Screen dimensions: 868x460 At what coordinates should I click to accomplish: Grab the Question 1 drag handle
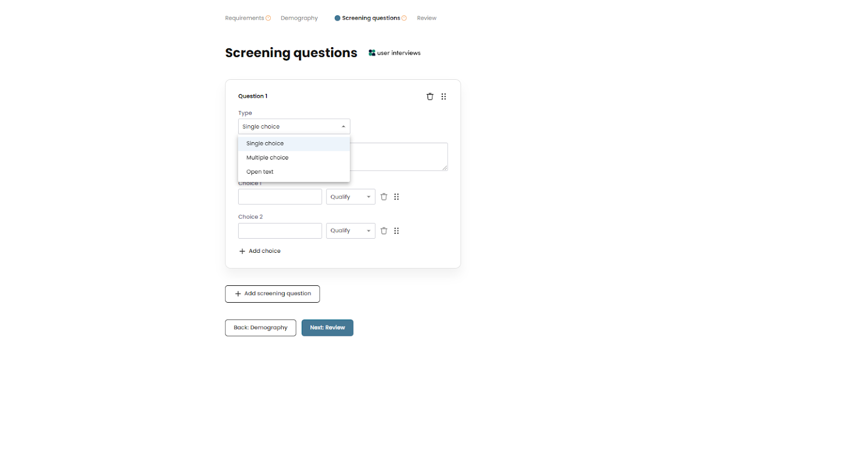click(444, 97)
